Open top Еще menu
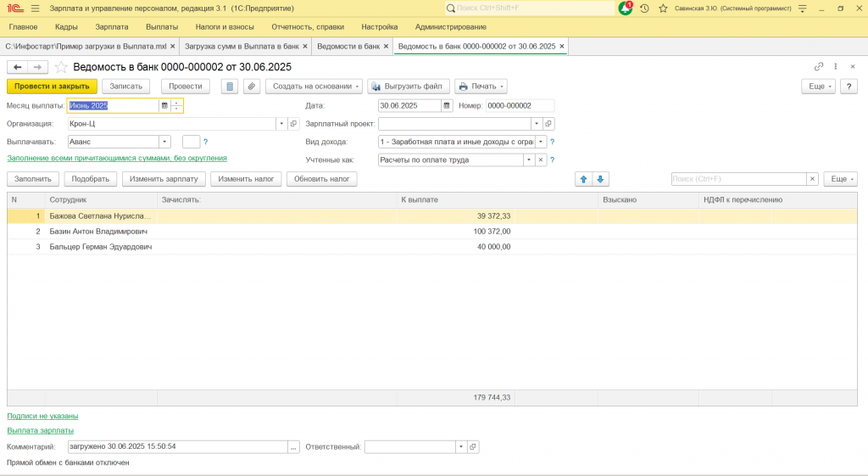 pyautogui.click(x=818, y=87)
